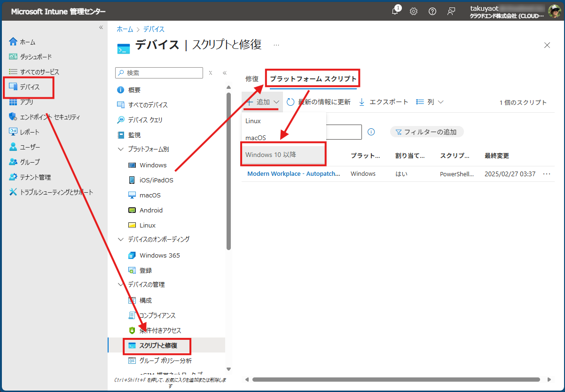Viewport: 565px width, 392px height.
Task: Switch to the 修復 tab
Action: pos(252,79)
